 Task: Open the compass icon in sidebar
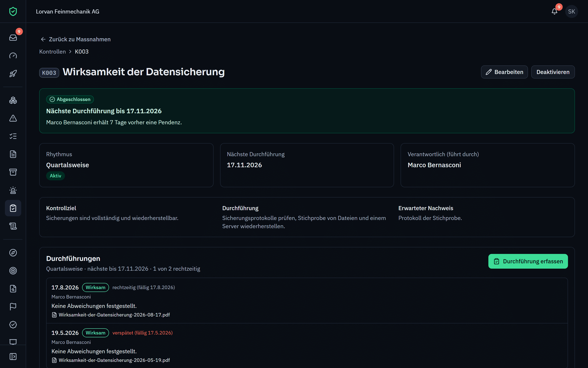(x=13, y=253)
